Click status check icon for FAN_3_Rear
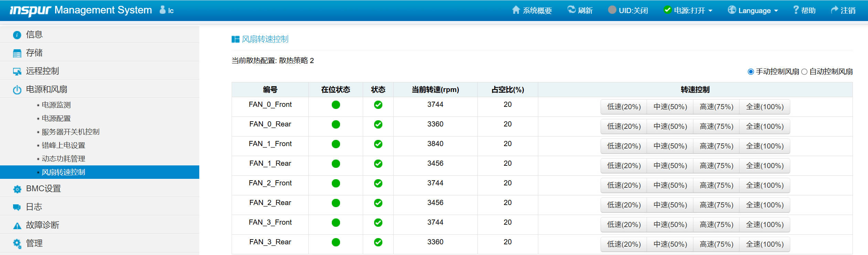This screenshot has height=255, width=868. [x=378, y=242]
